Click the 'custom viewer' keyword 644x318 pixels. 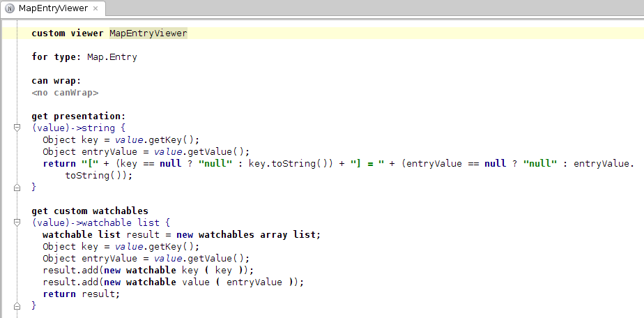68,33
